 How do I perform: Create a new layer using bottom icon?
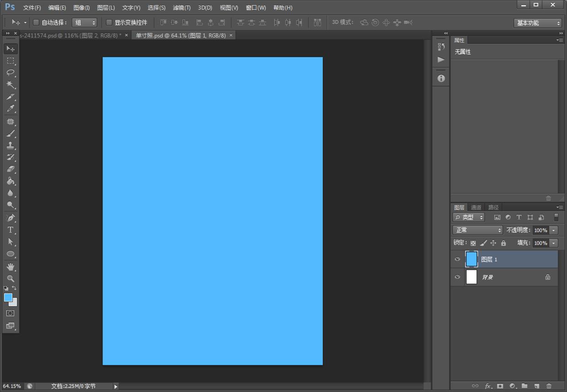pyautogui.click(x=537, y=386)
